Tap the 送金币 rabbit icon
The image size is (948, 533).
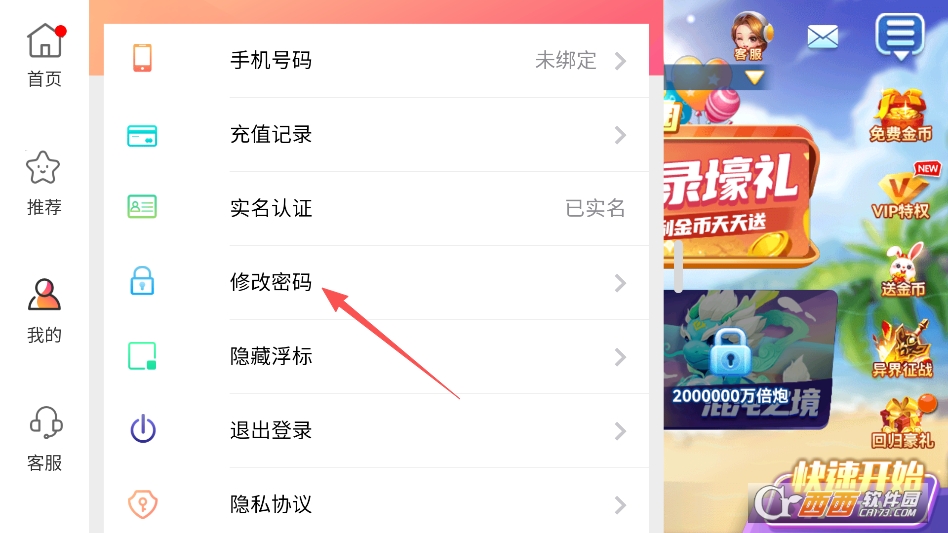(903, 270)
